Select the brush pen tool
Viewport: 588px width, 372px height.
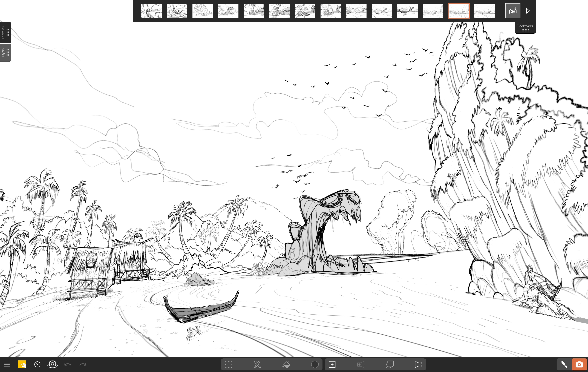(564, 364)
